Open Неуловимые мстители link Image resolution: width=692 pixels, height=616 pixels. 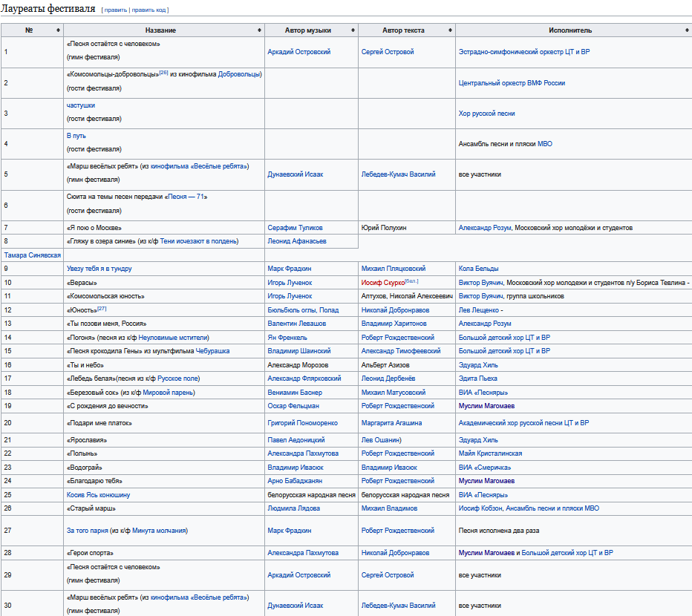172,338
